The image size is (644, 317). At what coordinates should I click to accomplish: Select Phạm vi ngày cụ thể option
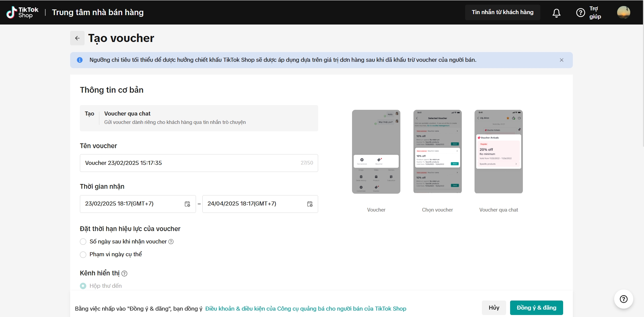(x=83, y=255)
